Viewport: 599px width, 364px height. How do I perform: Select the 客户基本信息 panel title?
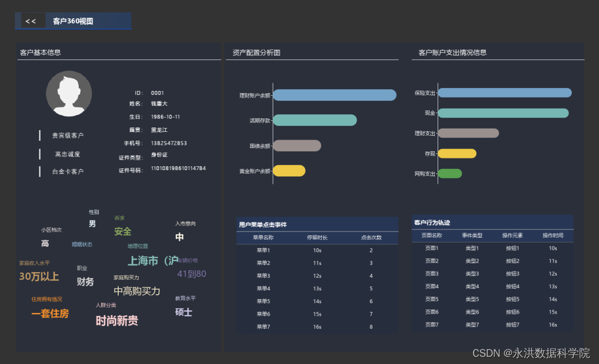pos(40,53)
